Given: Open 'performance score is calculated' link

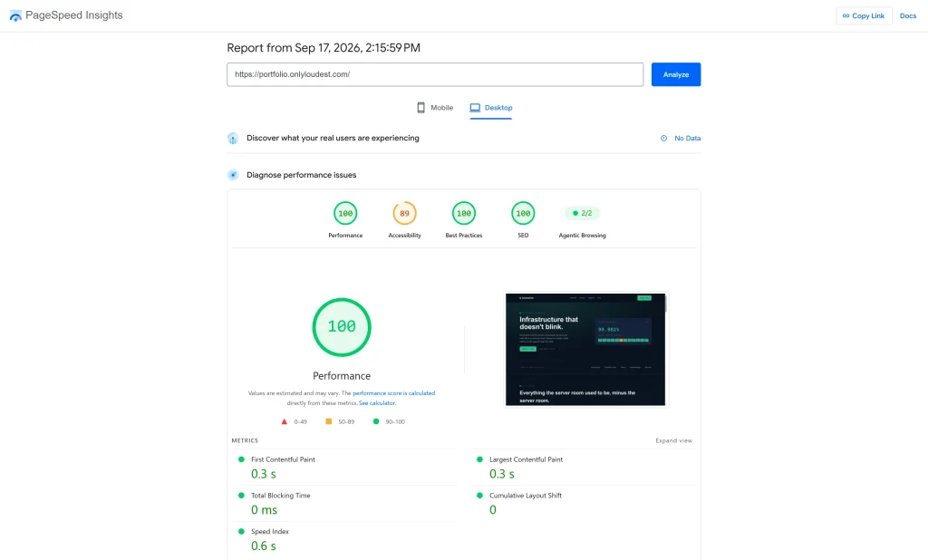Looking at the screenshot, I should pyautogui.click(x=393, y=393).
